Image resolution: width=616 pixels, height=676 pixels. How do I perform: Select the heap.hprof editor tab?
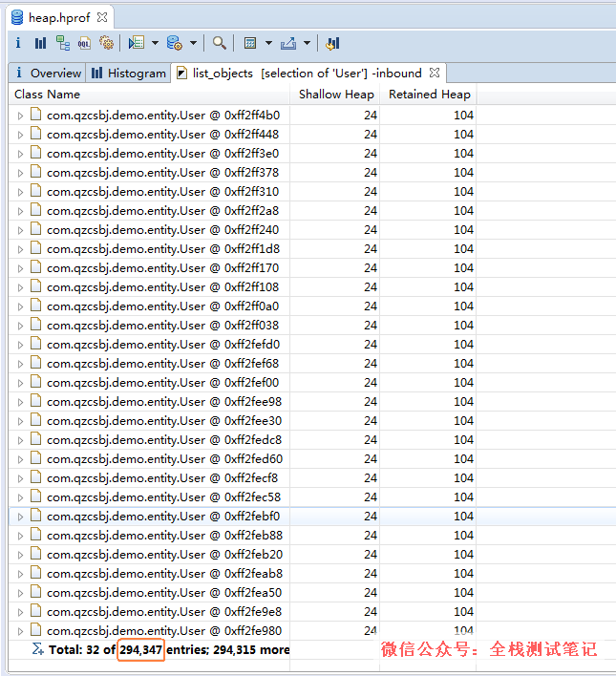(59, 18)
